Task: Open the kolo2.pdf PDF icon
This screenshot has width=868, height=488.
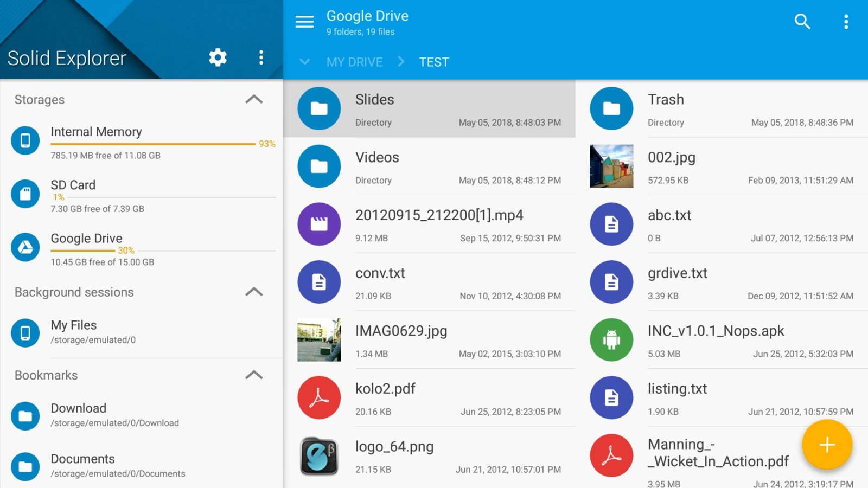Action: coord(319,397)
